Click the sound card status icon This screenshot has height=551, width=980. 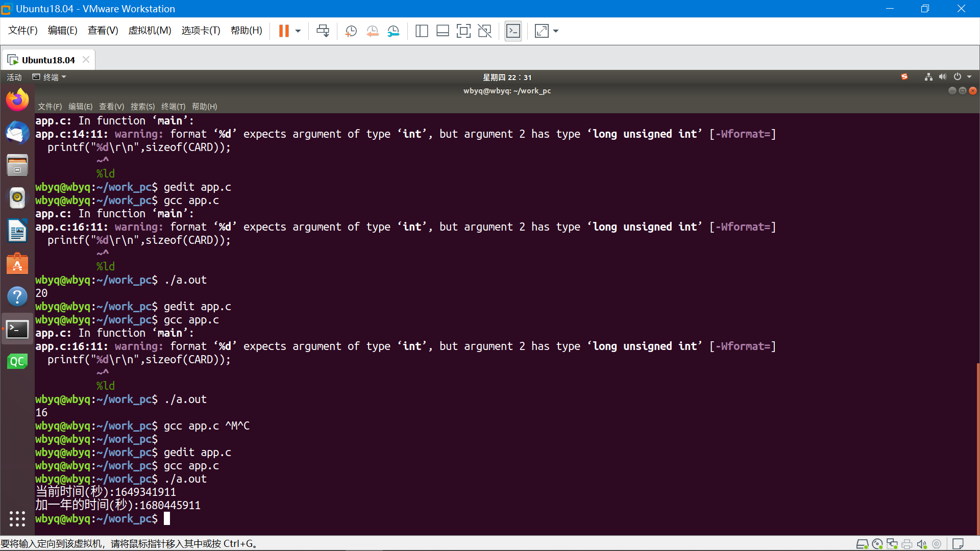coord(922,544)
